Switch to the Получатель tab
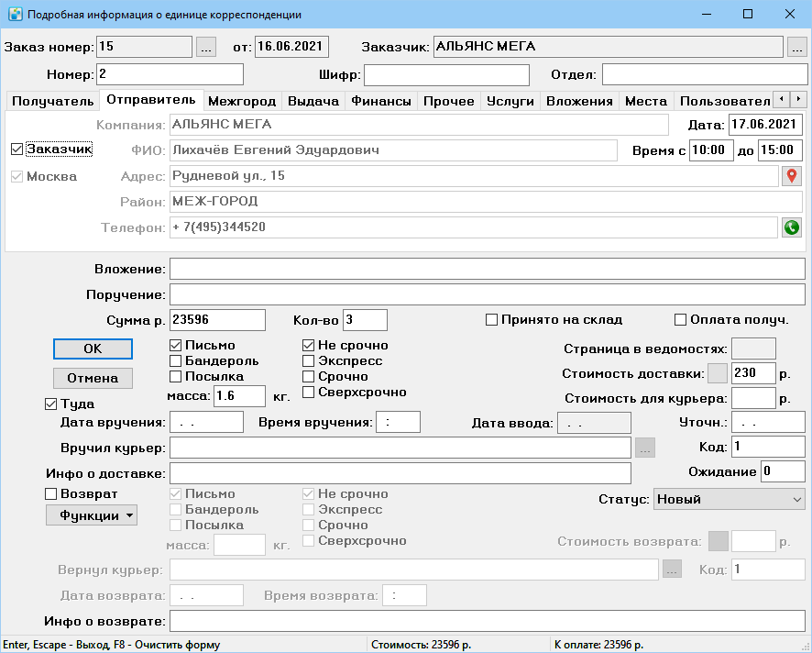Screen dimensions: 812x653 [53, 101]
